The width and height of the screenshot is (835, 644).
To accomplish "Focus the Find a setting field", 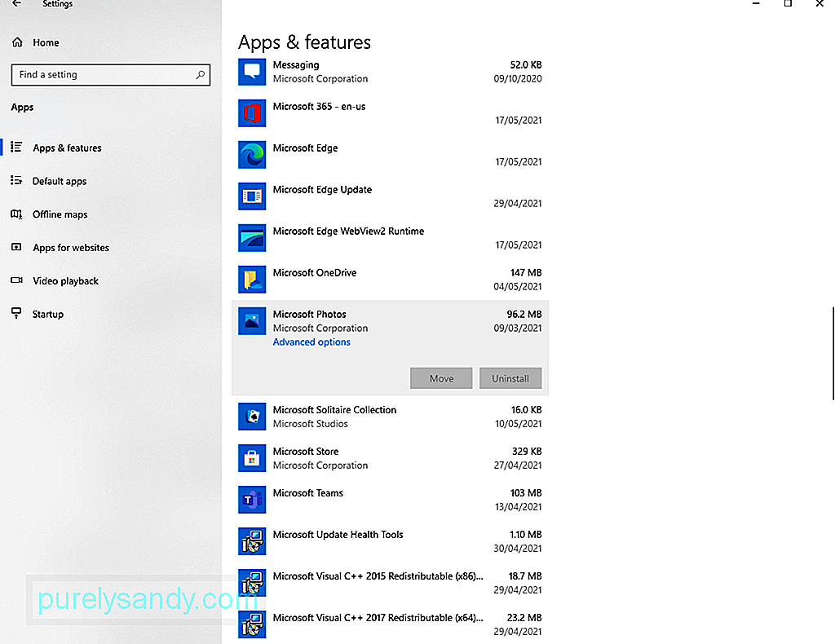I will [x=111, y=75].
